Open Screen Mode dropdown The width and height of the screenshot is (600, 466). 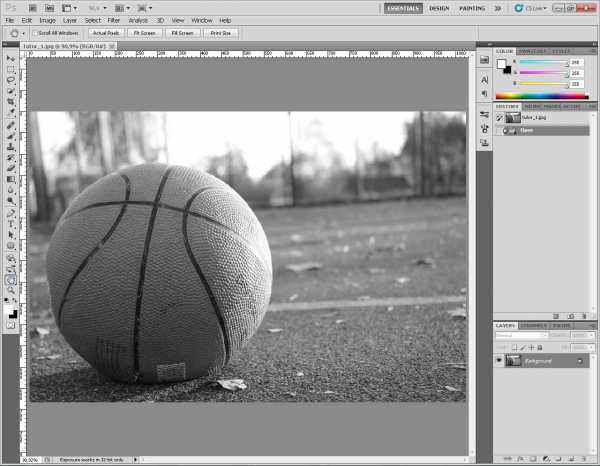click(145, 8)
